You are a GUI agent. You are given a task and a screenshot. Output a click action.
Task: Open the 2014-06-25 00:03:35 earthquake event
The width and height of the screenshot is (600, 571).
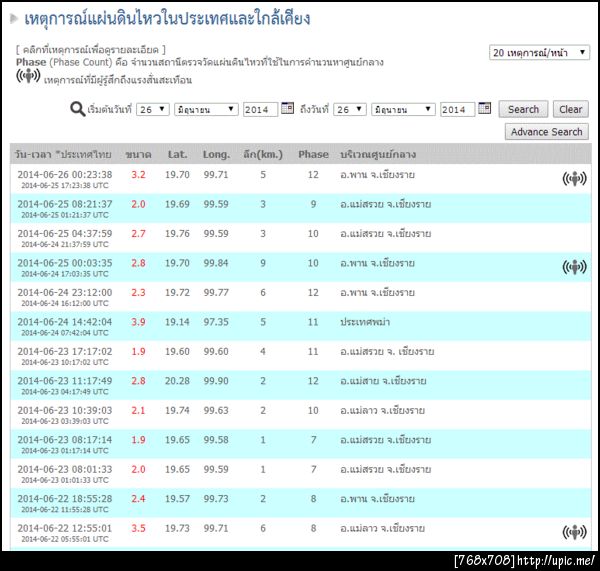301,267
